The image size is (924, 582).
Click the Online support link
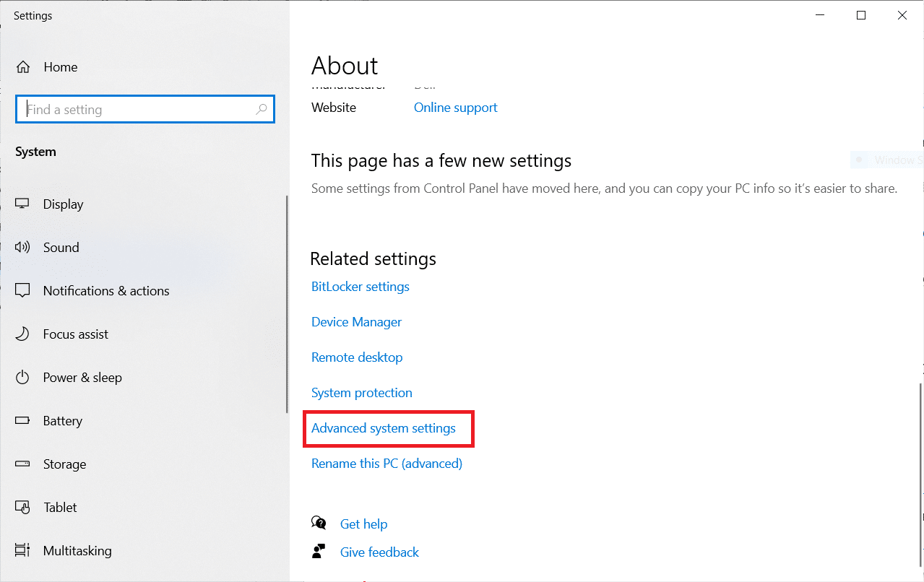(455, 108)
